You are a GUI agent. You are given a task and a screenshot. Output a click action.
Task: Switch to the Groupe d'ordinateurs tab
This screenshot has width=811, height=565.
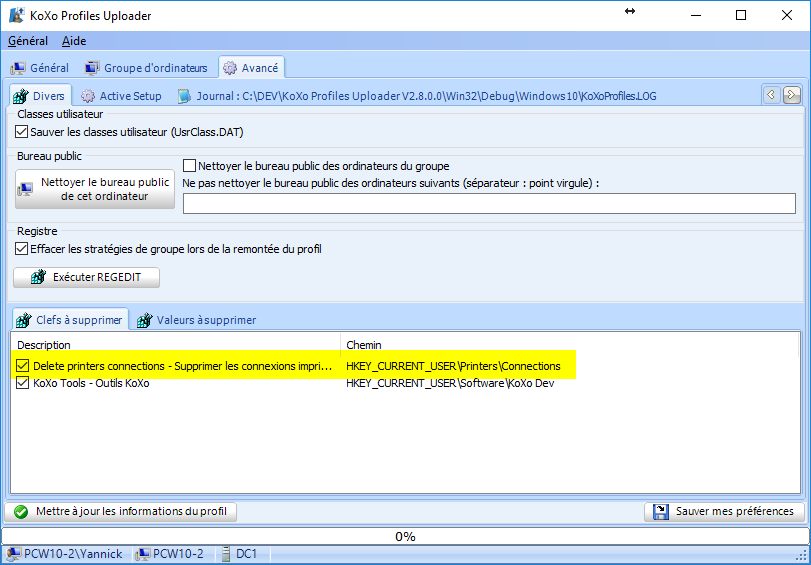click(x=146, y=68)
